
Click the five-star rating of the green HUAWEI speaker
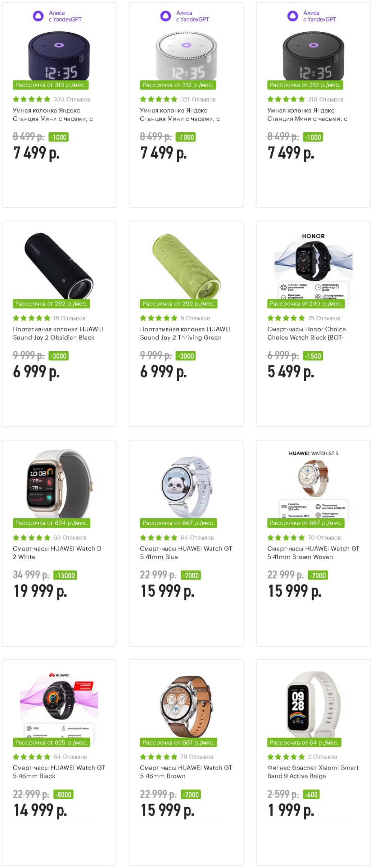point(158,318)
